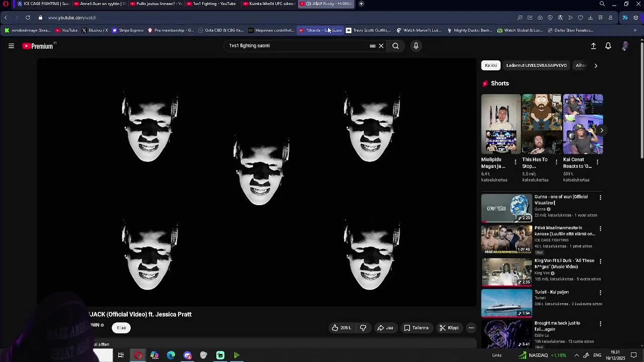Screen dimensions: 644x362
Task: Open options for the King Von video
Action: 600,261
